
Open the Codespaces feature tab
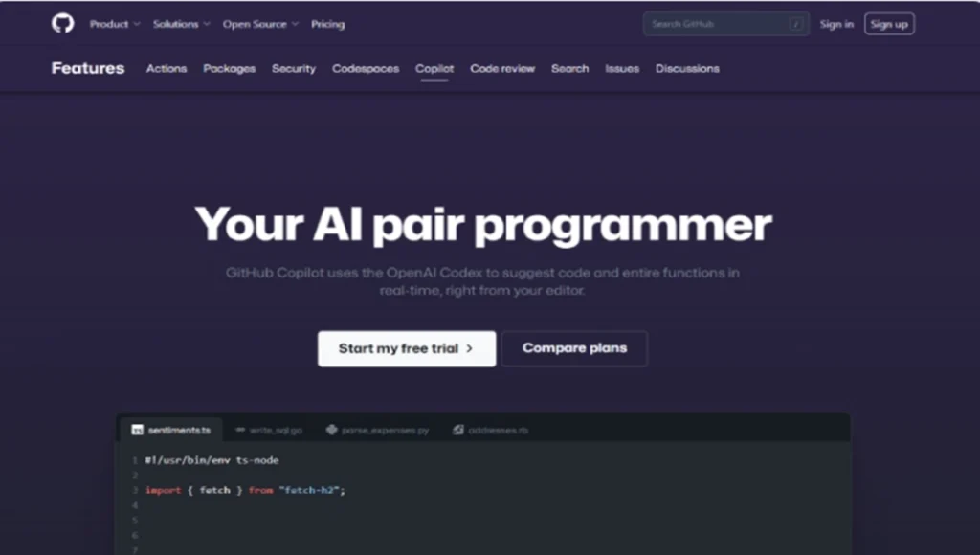click(366, 68)
